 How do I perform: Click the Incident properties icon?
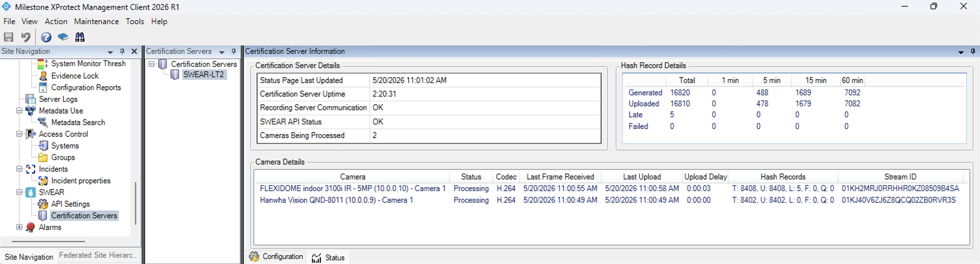(x=43, y=181)
